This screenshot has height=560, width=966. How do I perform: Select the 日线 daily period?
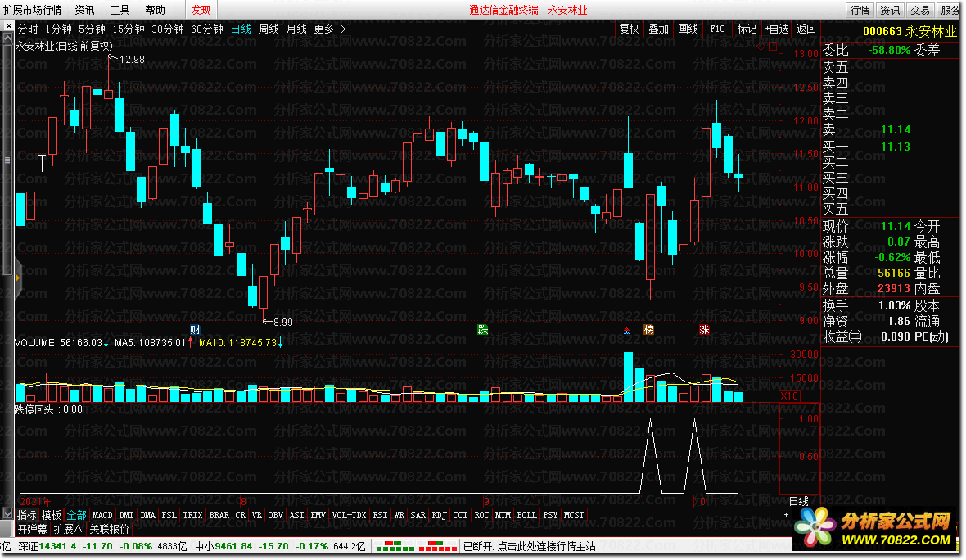click(x=241, y=29)
